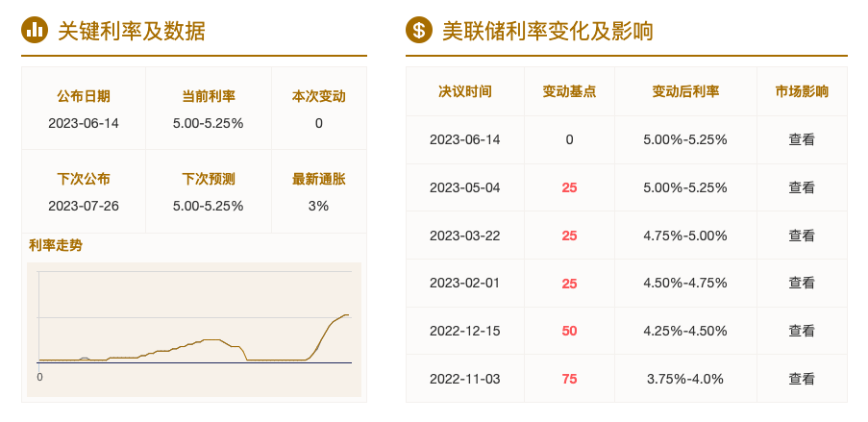Click the 下次公布 date 2023-07-26 cell

click(84, 192)
